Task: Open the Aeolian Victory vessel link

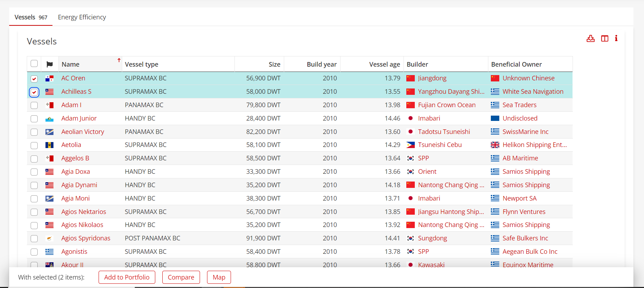Action: click(83, 132)
